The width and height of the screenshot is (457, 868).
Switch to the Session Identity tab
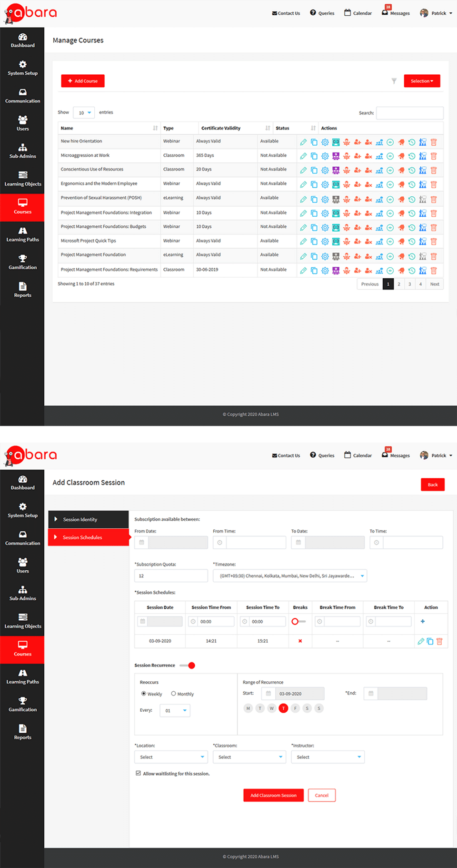point(89,519)
